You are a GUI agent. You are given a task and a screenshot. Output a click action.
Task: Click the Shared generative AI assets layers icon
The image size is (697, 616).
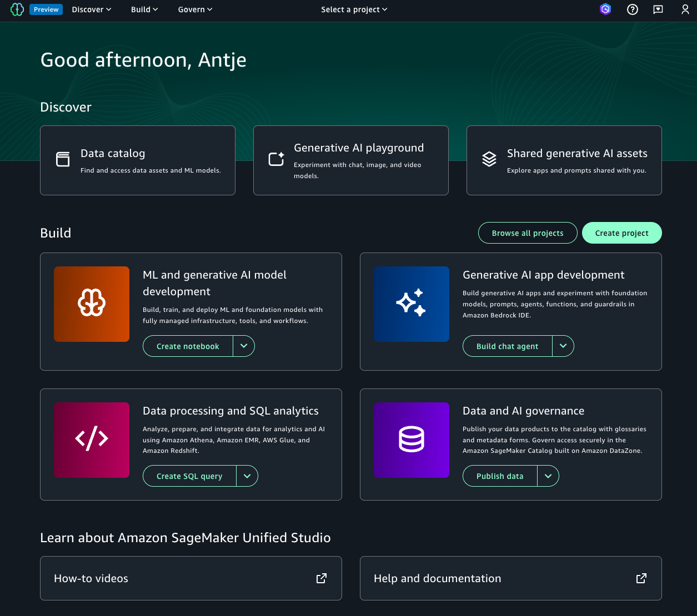[x=489, y=159]
